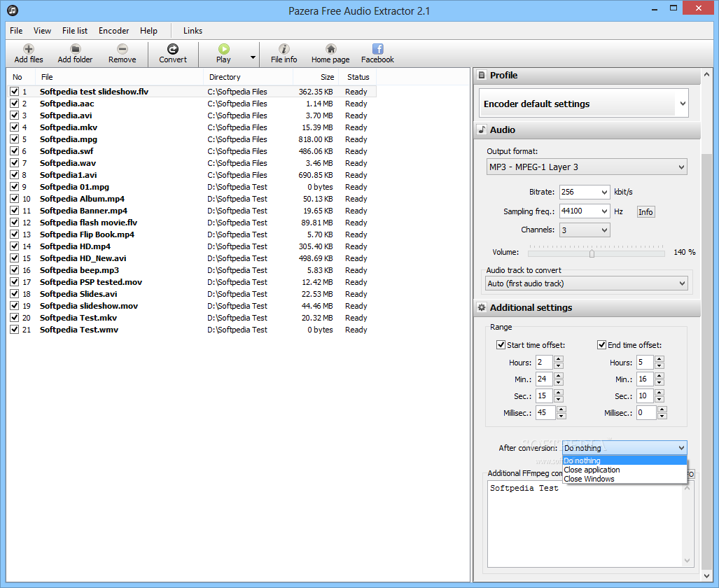This screenshot has height=588, width=719.
Task: Uncheck the Softpedia beep.mp3 checkbox
Action: (x=14, y=270)
